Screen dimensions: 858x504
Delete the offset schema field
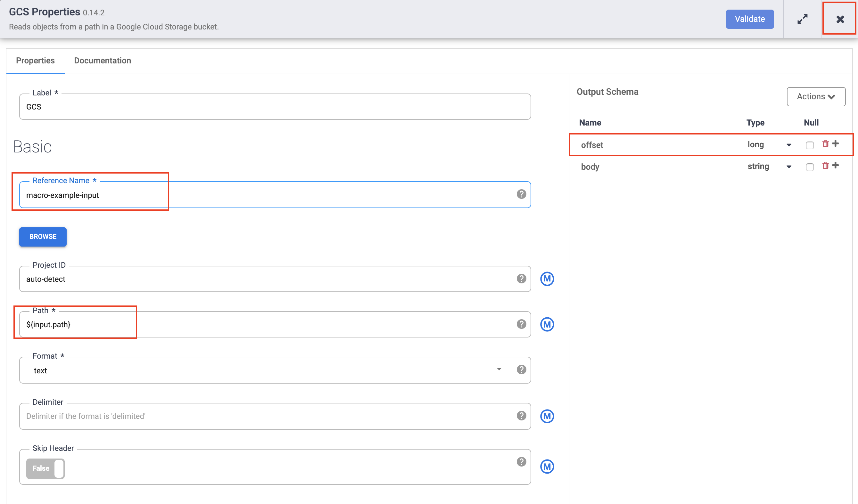pyautogui.click(x=825, y=143)
